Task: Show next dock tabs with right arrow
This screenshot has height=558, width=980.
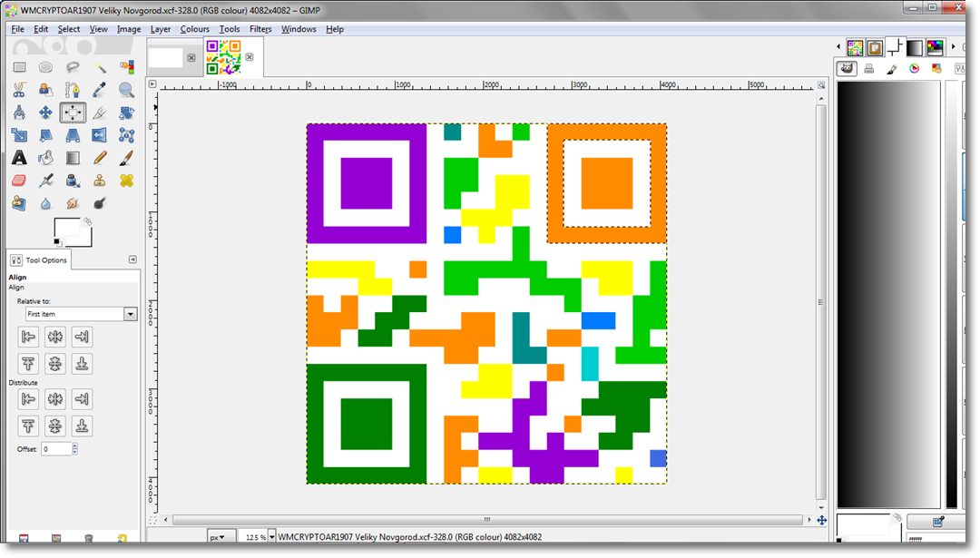Action: coord(953,47)
